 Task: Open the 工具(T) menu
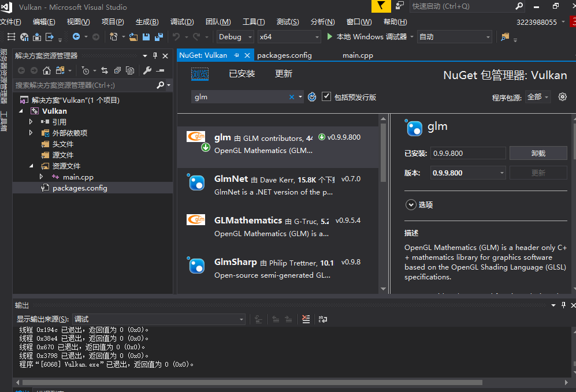click(254, 22)
